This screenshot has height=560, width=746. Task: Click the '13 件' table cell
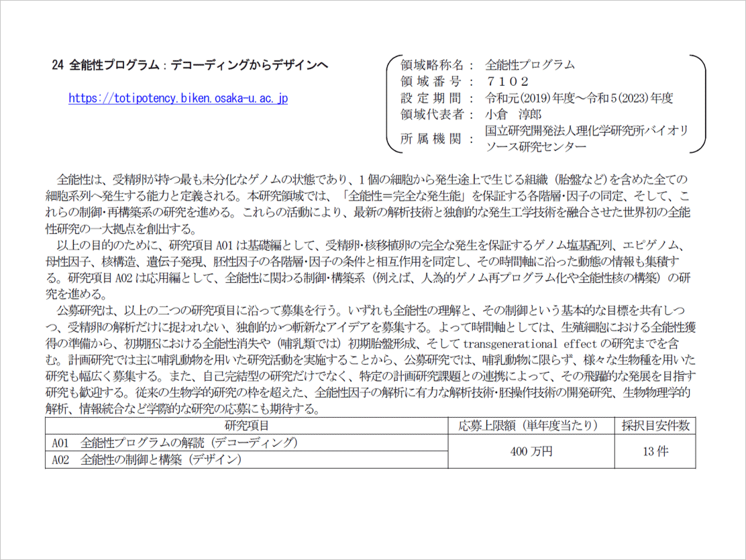(655, 451)
